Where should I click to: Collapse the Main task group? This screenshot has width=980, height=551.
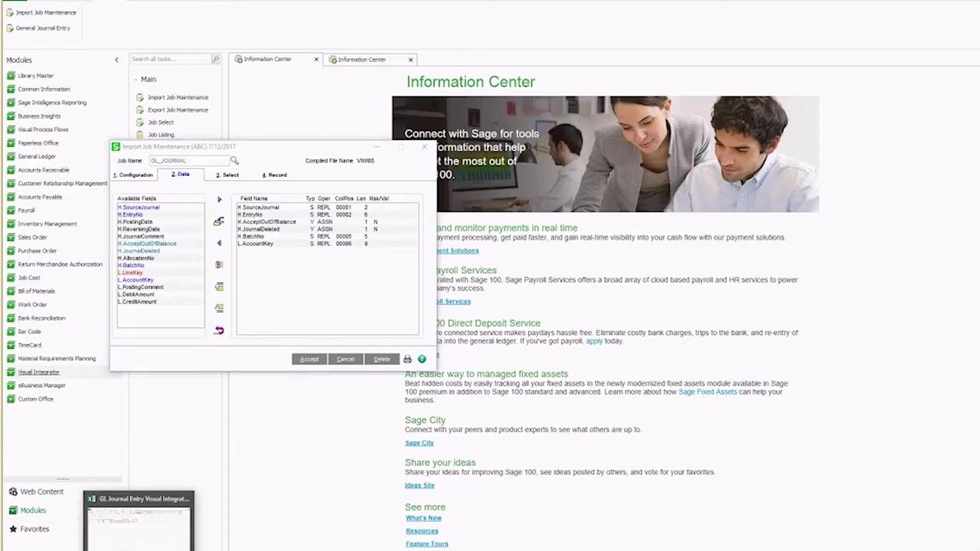[136, 80]
